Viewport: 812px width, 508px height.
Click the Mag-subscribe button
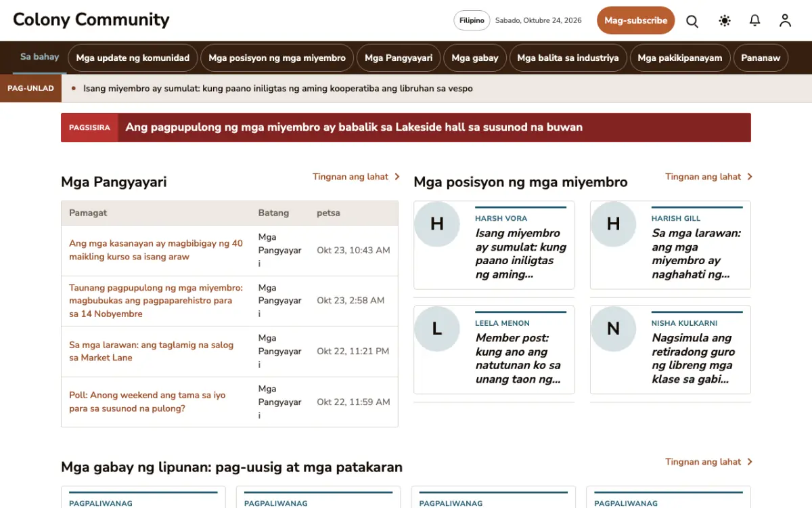(x=636, y=20)
